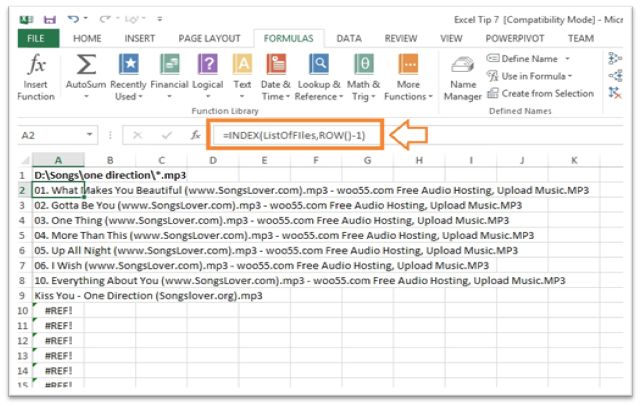The image size is (640, 406).
Task: Select column D header
Action: 213,160
